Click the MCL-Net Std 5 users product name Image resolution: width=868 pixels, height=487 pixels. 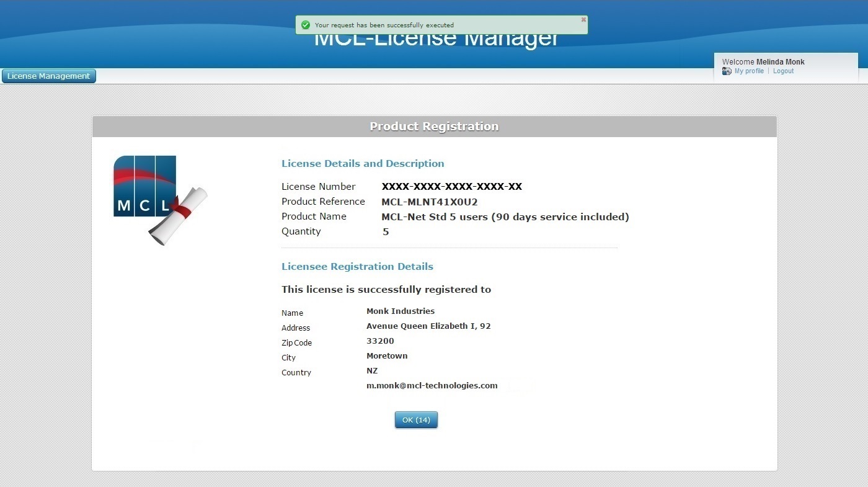[505, 217]
